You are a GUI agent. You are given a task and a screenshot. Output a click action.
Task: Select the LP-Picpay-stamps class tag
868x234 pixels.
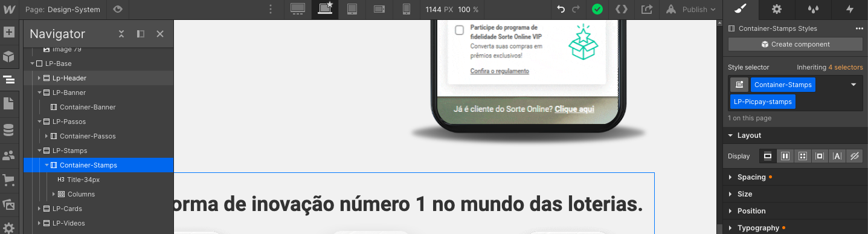(x=763, y=102)
